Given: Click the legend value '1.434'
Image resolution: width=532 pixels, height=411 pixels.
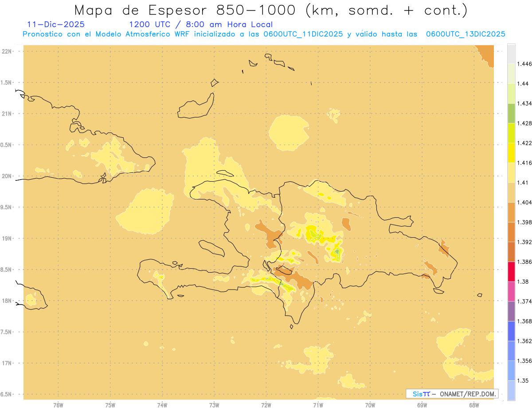Looking at the screenshot, I should point(524,103).
